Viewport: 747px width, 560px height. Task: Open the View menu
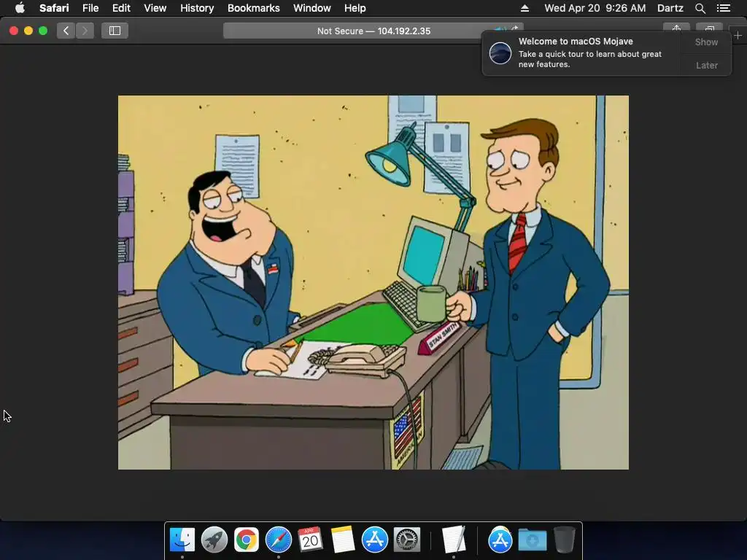pos(155,8)
